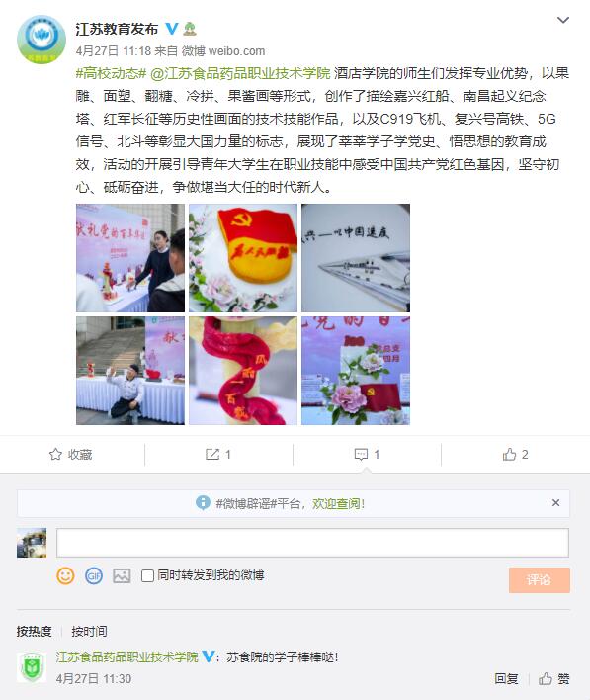
Task: Click the star icon to favorite the post
Action: click(x=55, y=455)
